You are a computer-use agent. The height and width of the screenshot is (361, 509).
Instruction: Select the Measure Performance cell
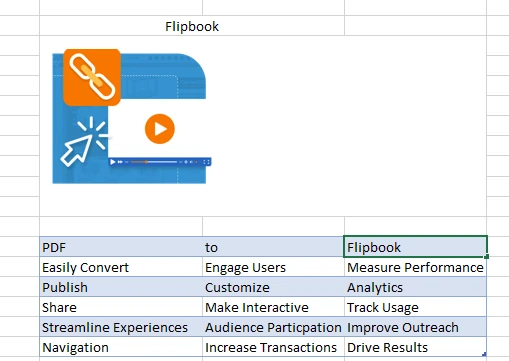coord(415,267)
